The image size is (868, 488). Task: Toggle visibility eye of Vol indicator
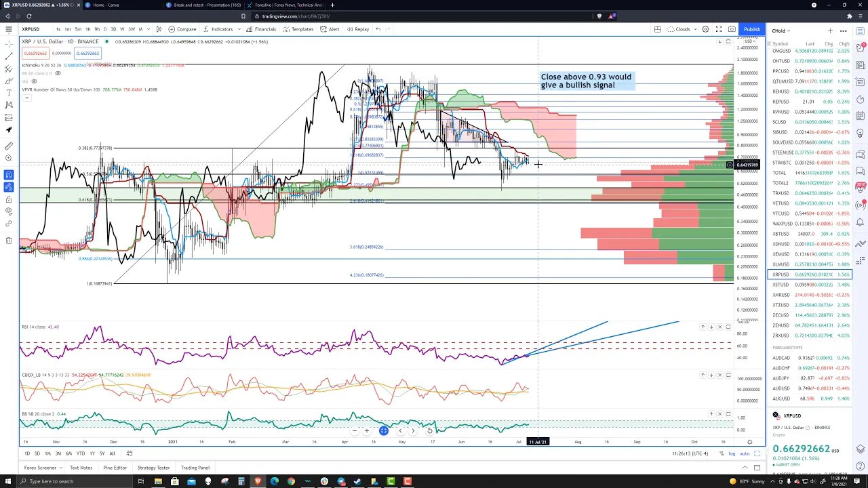click(34, 81)
